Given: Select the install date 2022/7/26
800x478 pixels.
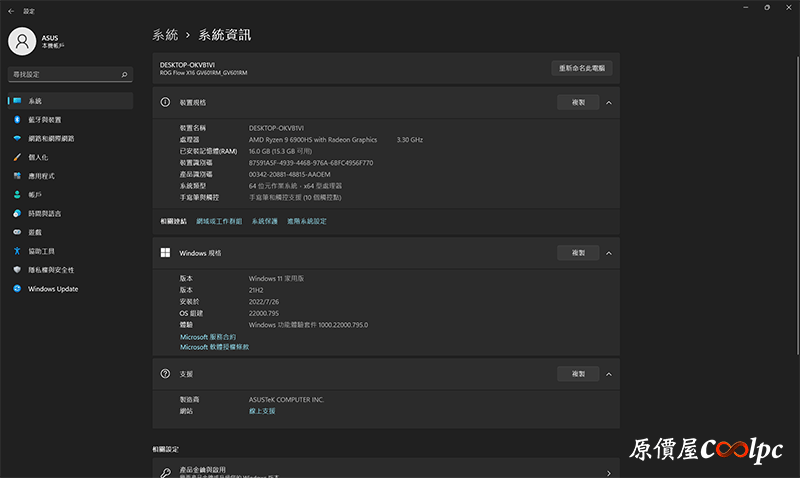Looking at the screenshot, I should tap(264, 302).
